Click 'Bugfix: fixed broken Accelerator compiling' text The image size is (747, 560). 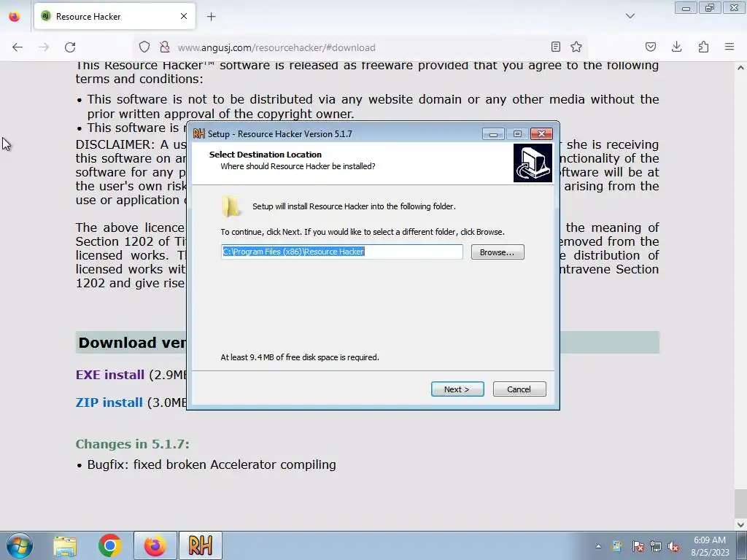[x=212, y=464]
